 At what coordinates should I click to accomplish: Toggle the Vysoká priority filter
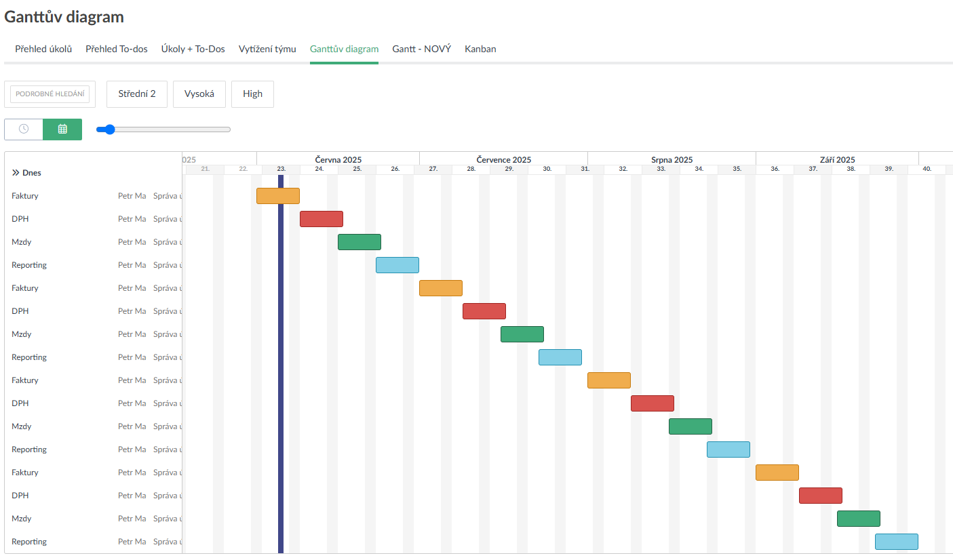[199, 94]
